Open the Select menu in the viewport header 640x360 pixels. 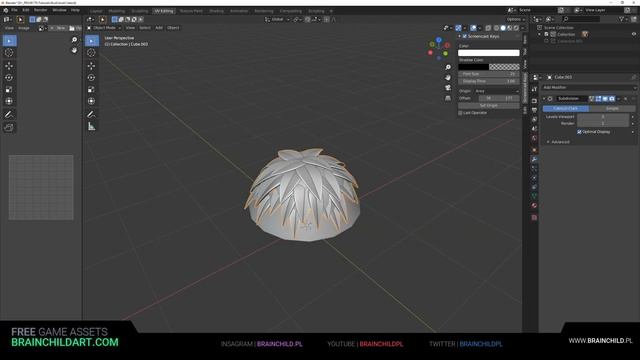tap(145, 28)
